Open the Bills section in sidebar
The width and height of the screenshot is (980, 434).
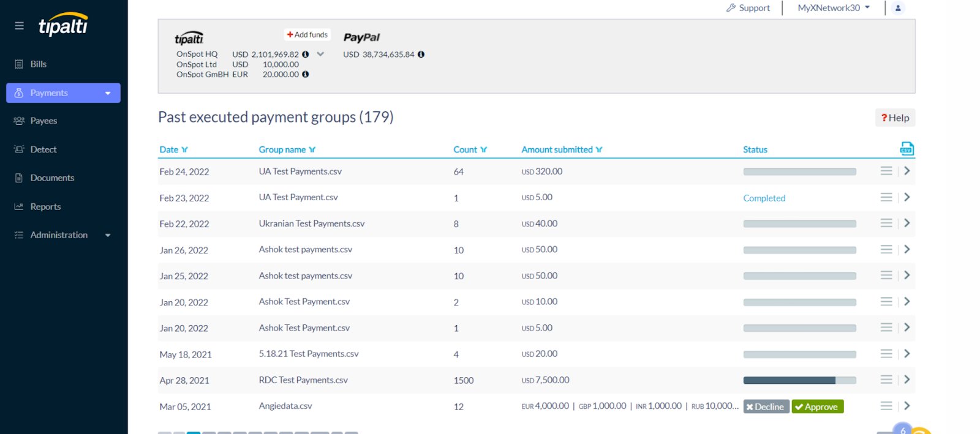pyautogui.click(x=38, y=64)
